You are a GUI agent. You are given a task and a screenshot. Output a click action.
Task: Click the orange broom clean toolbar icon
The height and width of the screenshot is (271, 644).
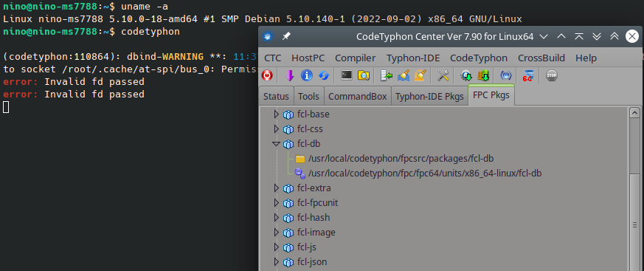[x=420, y=75]
